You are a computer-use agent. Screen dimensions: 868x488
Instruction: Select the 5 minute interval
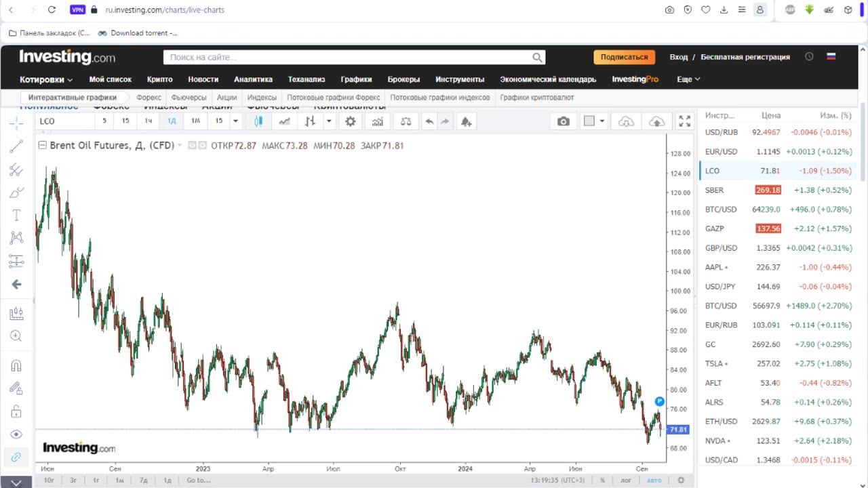104,121
